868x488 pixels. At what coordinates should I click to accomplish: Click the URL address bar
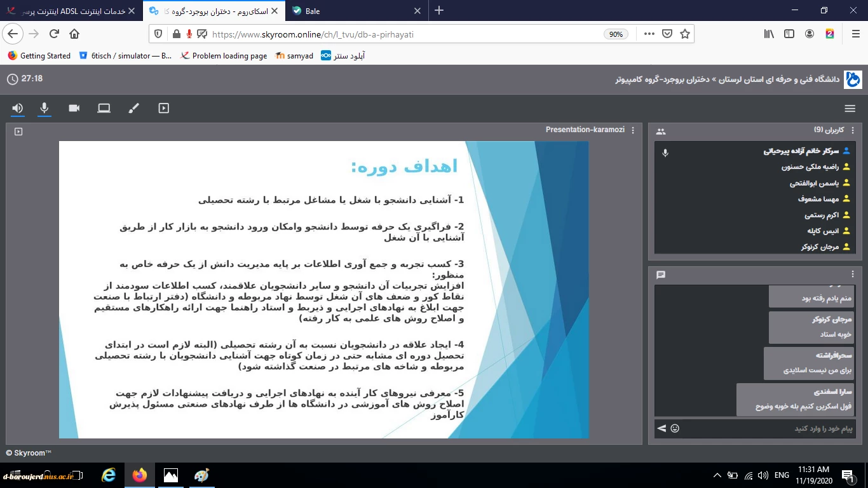pyautogui.click(x=407, y=34)
